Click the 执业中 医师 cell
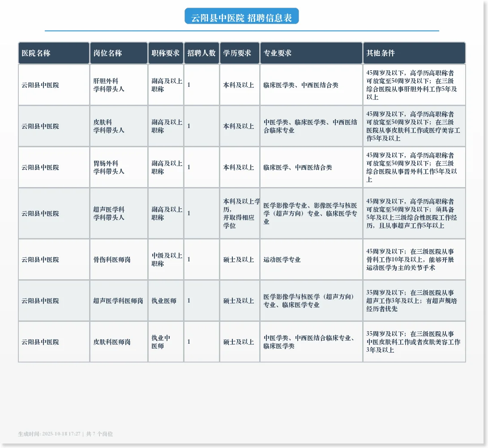Viewport: 488px width, 448px height. (166, 341)
